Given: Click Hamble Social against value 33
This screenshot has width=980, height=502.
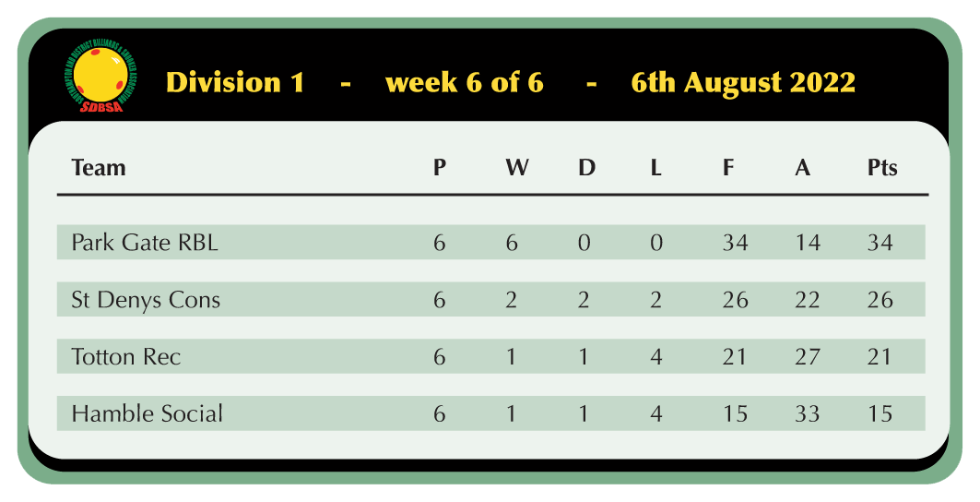Looking at the screenshot, I should pos(808,413).
